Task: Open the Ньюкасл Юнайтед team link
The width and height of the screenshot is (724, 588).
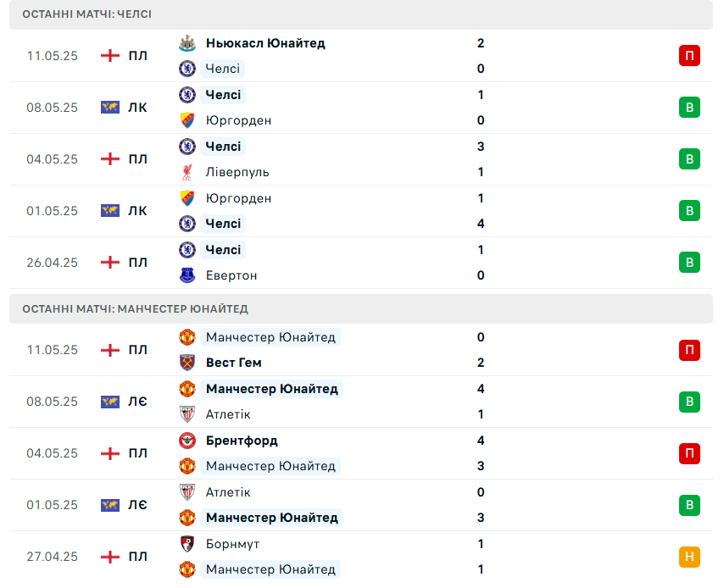Action: click(265, 43)
